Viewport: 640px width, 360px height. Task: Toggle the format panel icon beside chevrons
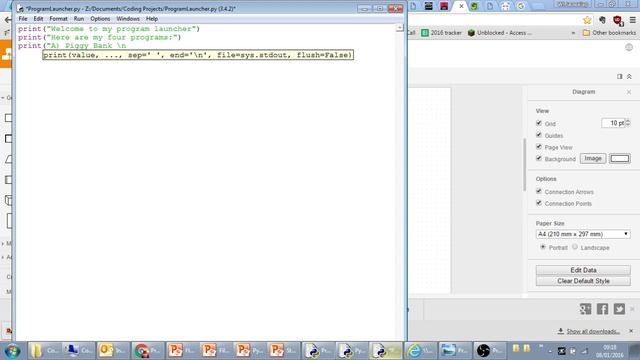[x=620, y=76]
